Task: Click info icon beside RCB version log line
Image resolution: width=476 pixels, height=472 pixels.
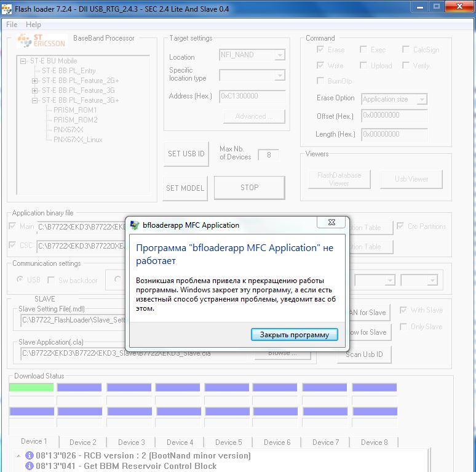Action: pyautogui.click(x=30, y=455)
